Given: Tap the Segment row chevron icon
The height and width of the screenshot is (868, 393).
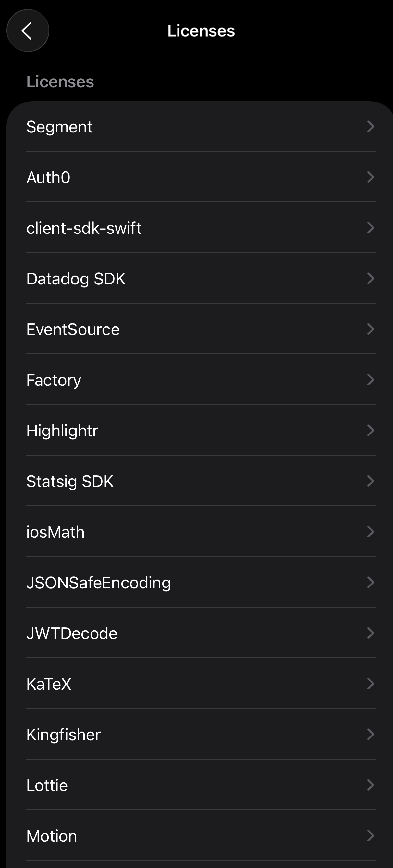Looking at the screenshot, I should pyautogui.click(x=370, y=127).
